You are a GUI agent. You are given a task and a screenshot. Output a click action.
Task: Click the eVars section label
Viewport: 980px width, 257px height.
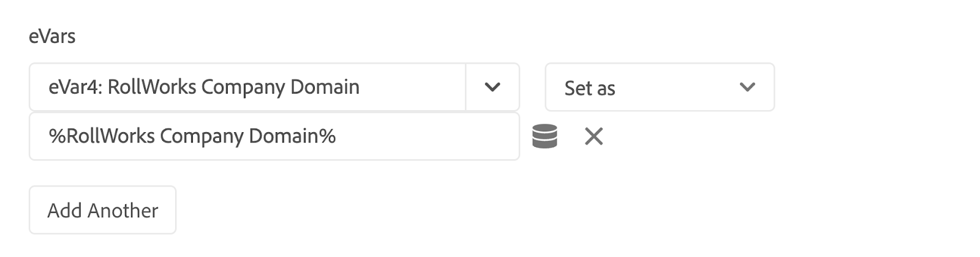pyautogui.click(x=52, y=36)
